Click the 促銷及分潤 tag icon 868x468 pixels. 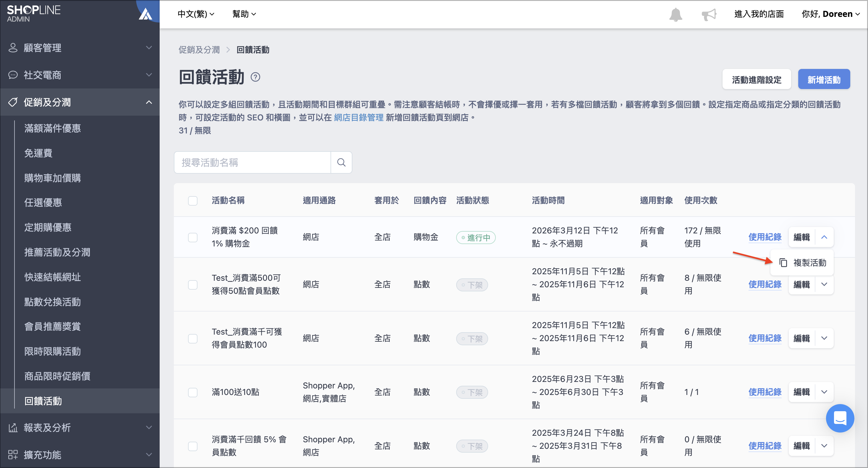(13, 102)
